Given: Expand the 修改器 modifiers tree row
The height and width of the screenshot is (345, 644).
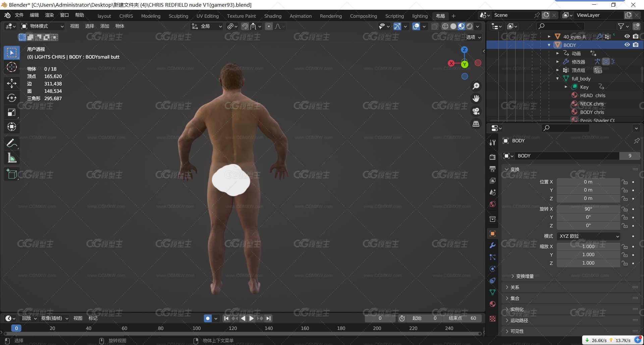Looking at the screenshot, I should (x=557, y=62).
